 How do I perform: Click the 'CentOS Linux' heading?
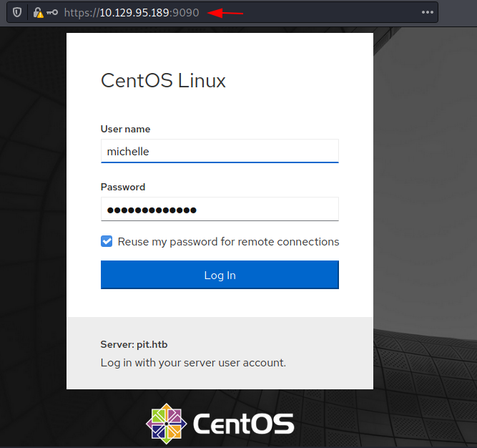click(x=163, y=81)
